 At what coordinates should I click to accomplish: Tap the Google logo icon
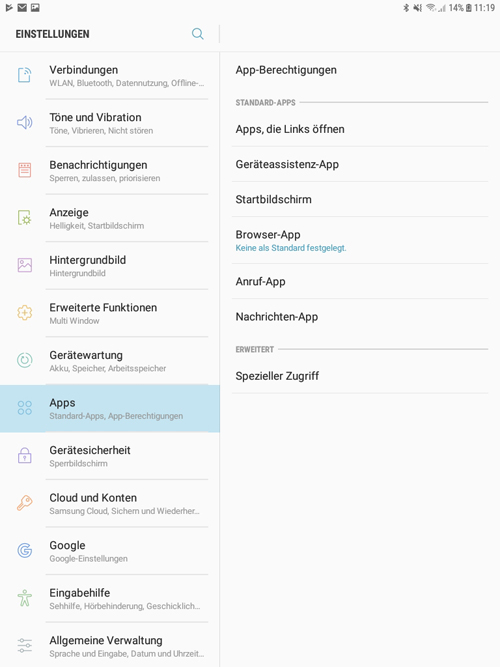[25, 550]
